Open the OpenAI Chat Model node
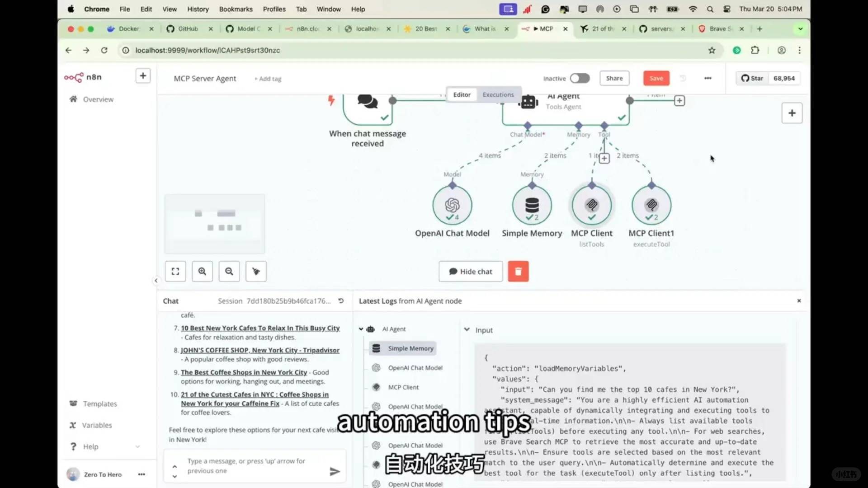The height and width of the screenshot is (488, 868). coord(452,205)
